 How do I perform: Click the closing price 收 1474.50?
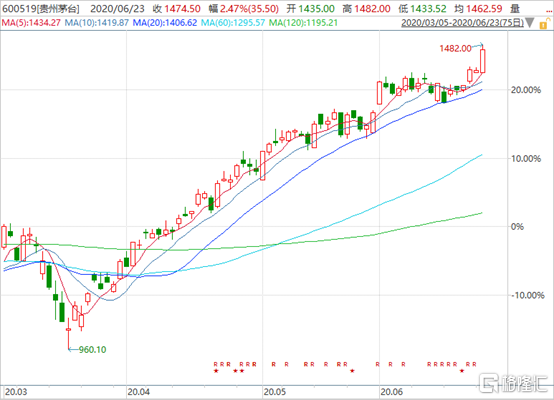point(177,8)
